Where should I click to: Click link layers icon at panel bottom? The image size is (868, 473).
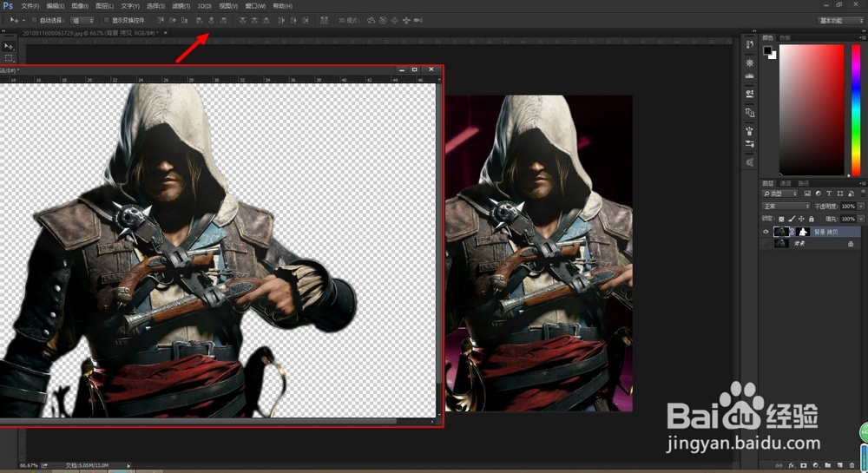779,466
